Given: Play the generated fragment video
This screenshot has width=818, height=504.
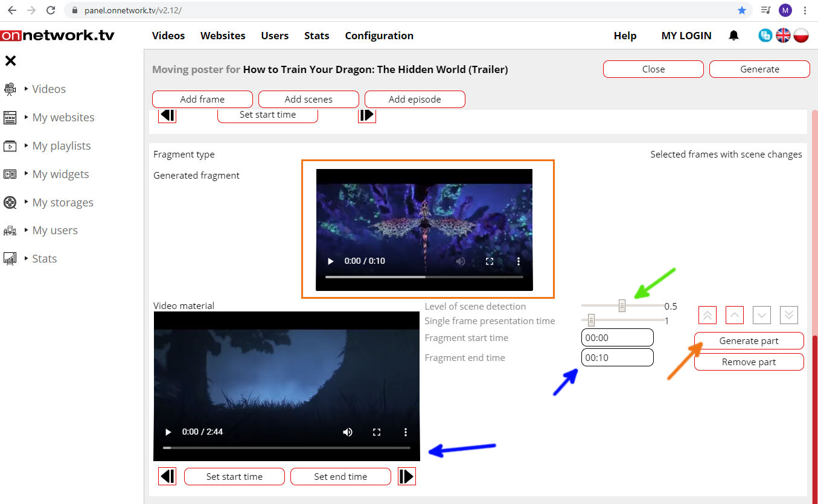Looking at the screenshot, I should click(330, 261).
